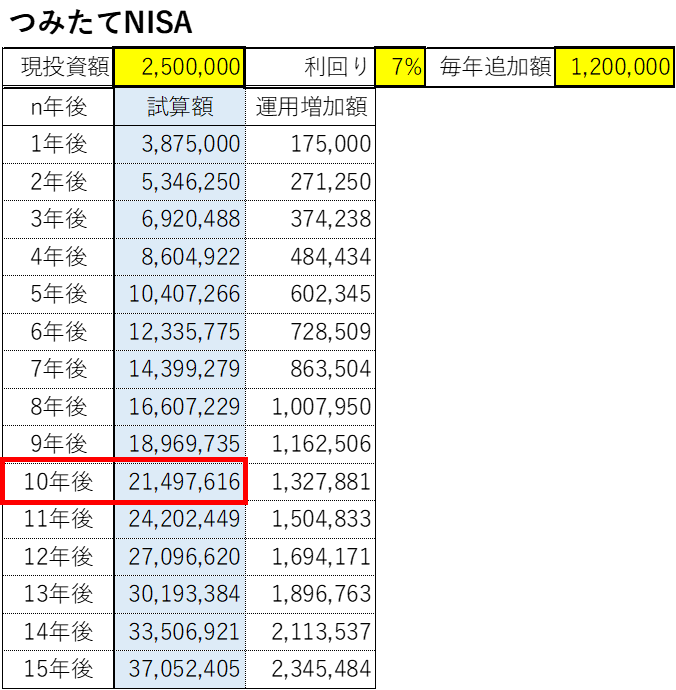Click the 18,969,735 cell

click(180, 444)
